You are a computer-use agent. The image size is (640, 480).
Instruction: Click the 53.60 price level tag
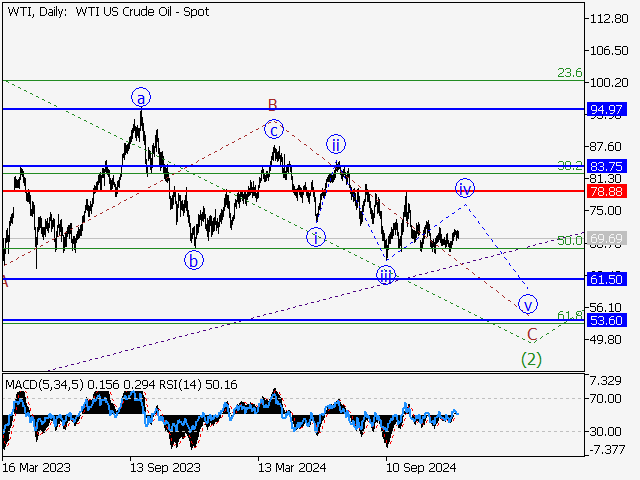click(x=607, y=320)
